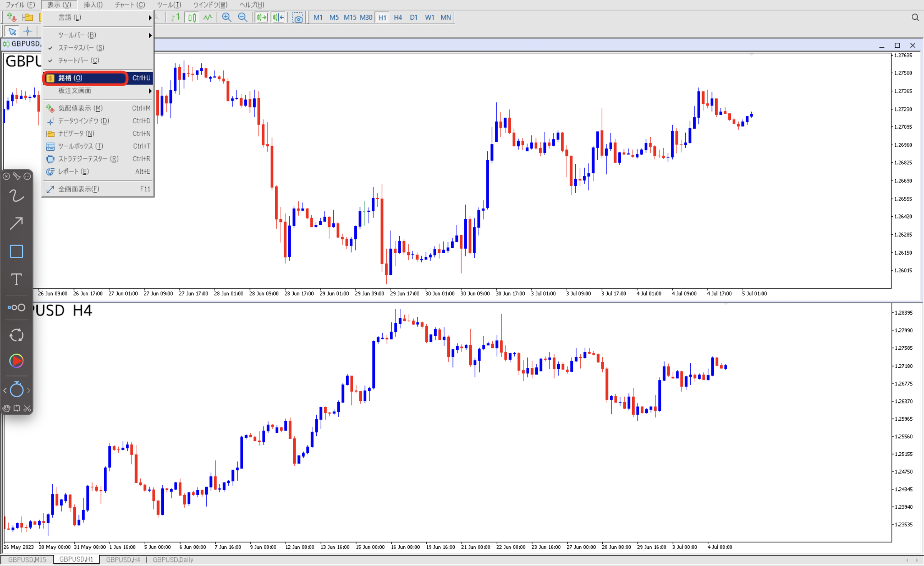Click the zoom out magnifier icon

click(242, 18)
